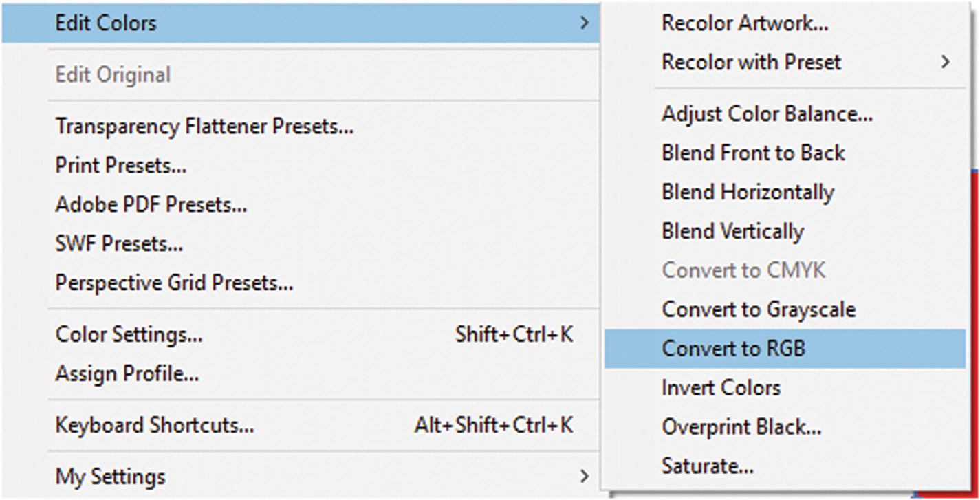Select Adobe PDF Presets entry
Image resolution: width=980 pixels, height=500 pixels.
click(151, 205)
